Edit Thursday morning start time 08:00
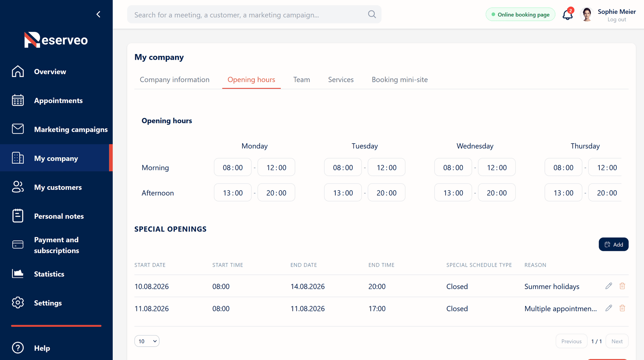644x360 pixels. pos(563,167)
